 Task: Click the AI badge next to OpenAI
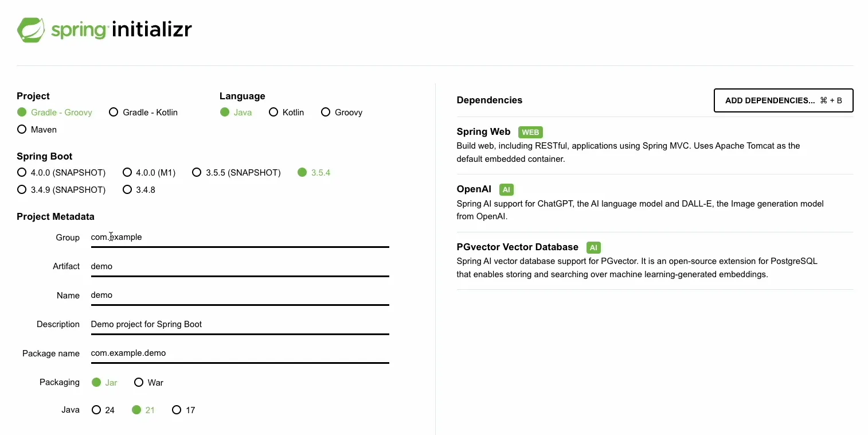click(x=506, y=189)
